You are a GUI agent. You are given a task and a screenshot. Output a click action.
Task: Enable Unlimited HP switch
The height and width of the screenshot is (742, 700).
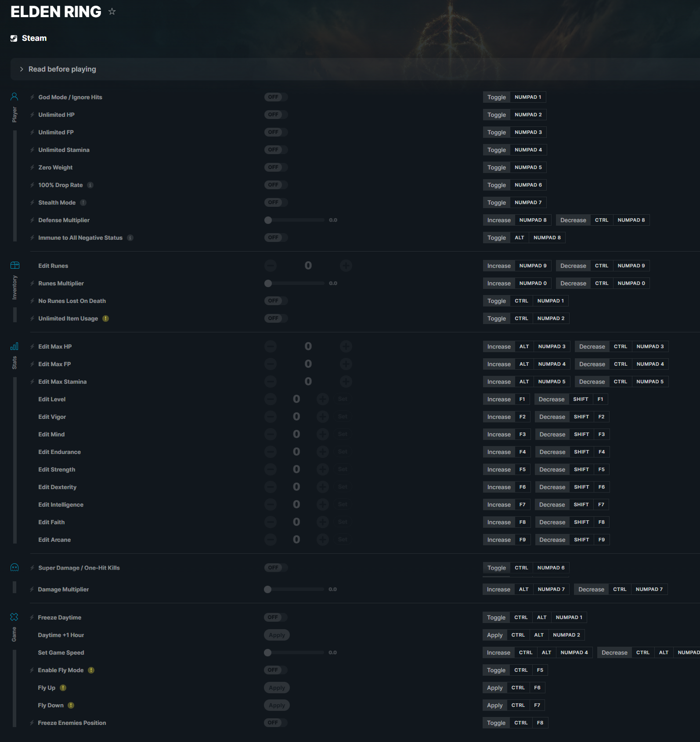point(276,115)
